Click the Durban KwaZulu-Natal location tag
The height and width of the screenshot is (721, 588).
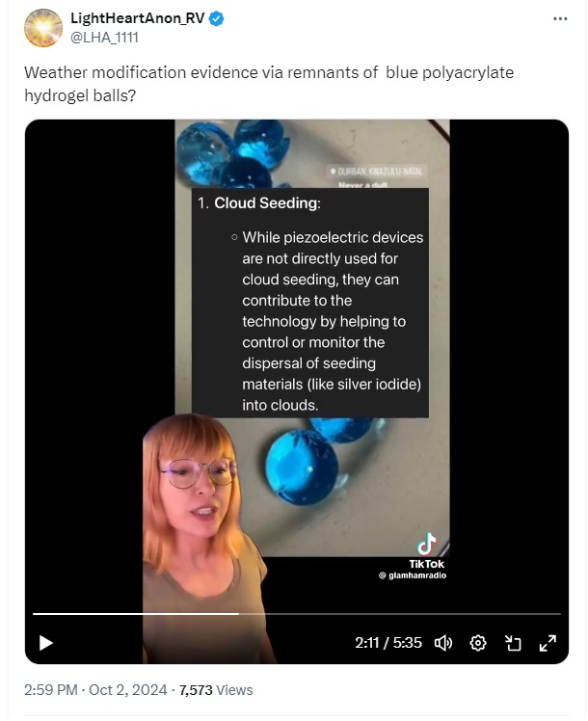tap(376, 172)
